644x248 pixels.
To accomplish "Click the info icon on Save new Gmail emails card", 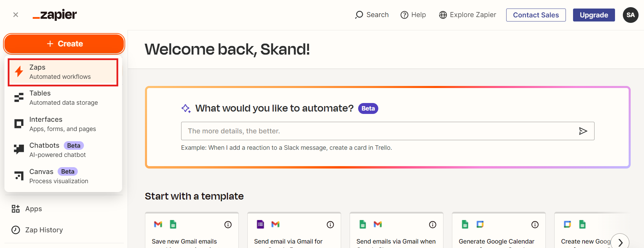I will [x=228, y=224].
